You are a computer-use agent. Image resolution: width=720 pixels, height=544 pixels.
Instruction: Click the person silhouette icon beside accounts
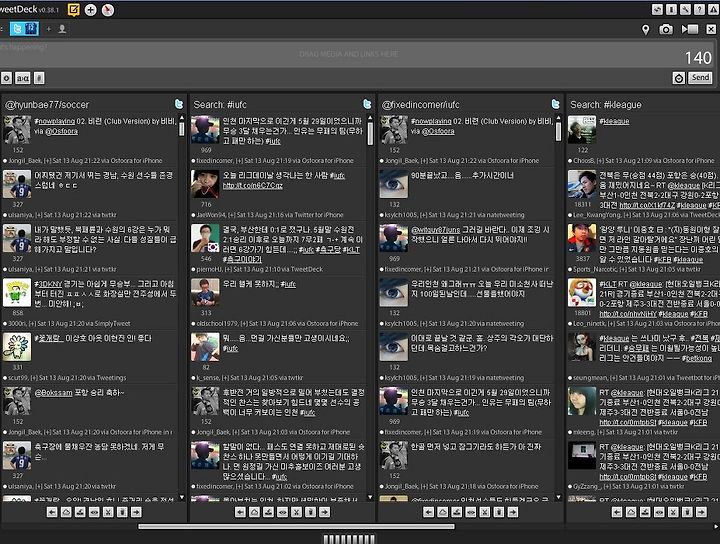(x=62, y=29)
